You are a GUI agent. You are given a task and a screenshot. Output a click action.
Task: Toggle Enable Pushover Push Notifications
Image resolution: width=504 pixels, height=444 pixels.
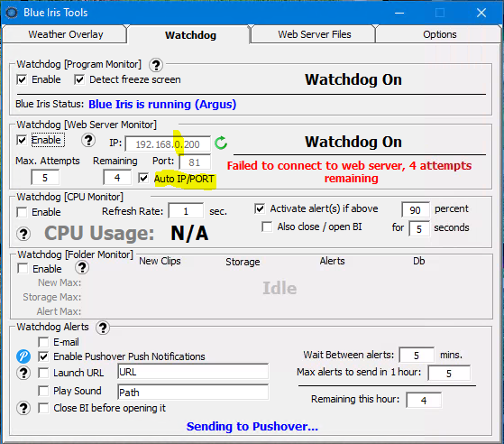43,356
